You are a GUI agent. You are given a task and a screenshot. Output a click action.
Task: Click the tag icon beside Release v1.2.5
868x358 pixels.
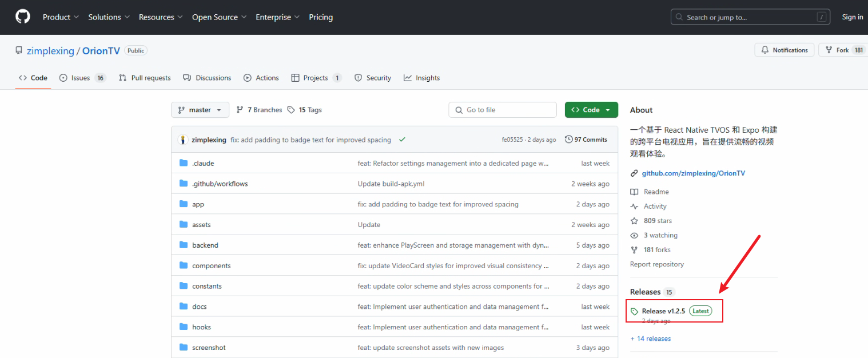634,312
